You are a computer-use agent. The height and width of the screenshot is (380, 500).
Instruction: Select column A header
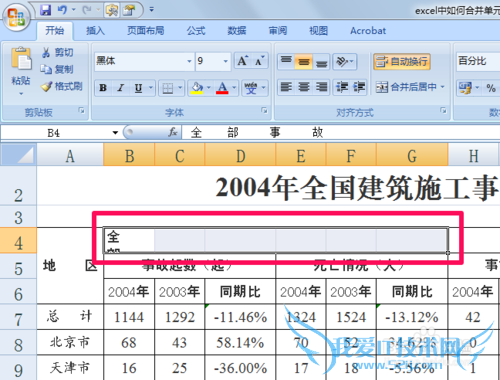70,155
